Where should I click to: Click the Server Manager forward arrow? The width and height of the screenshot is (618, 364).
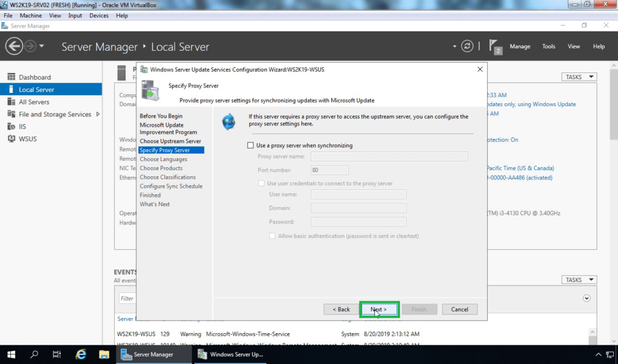(30, 46)
